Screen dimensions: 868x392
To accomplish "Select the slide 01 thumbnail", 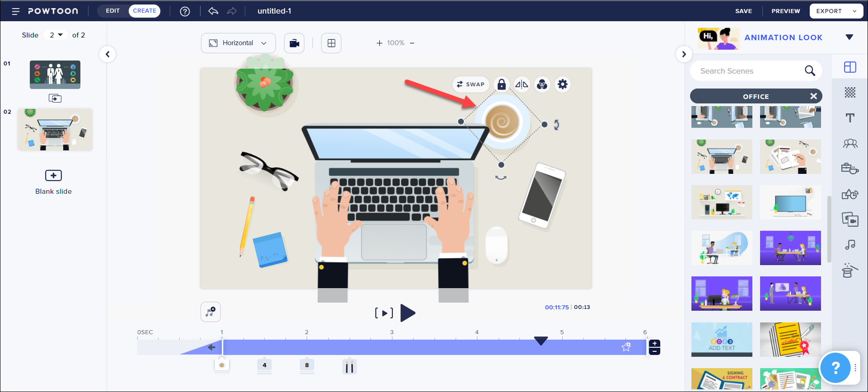I will point(55,75).
